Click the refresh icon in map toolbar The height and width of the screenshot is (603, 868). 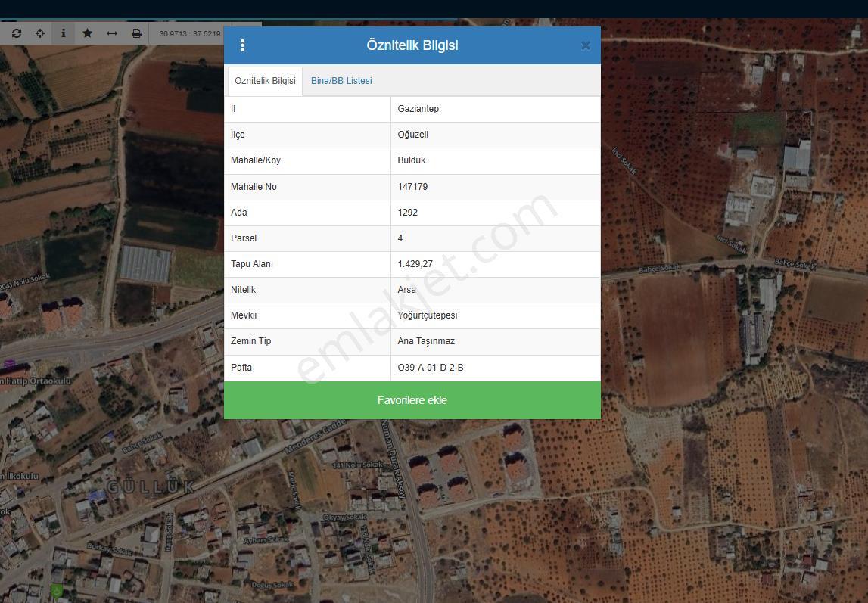(17, 33)
